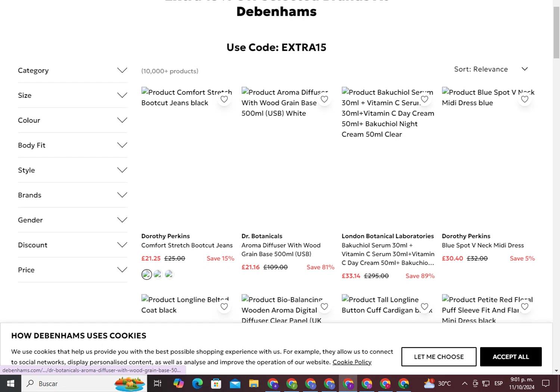Image resolution: width=560 pixels, height=392 pixels.
Task: Click the Save 89% label
Action: [x=420, y=276]
